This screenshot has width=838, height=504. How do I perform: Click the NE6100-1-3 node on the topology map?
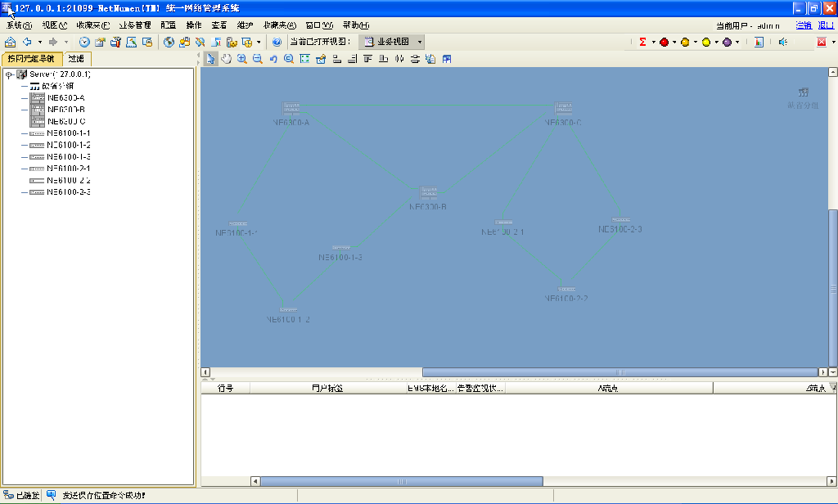click(341, 248)
